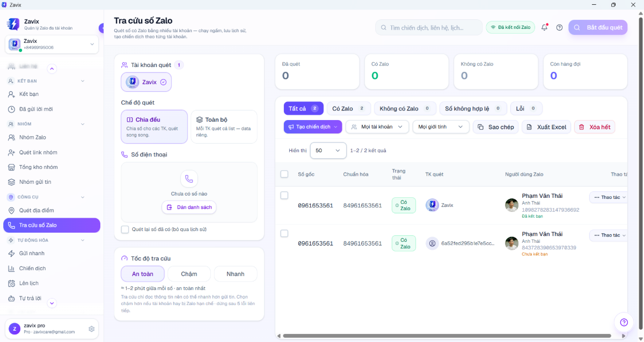Open account settings gear next to zavix pro

click(92, 329)
